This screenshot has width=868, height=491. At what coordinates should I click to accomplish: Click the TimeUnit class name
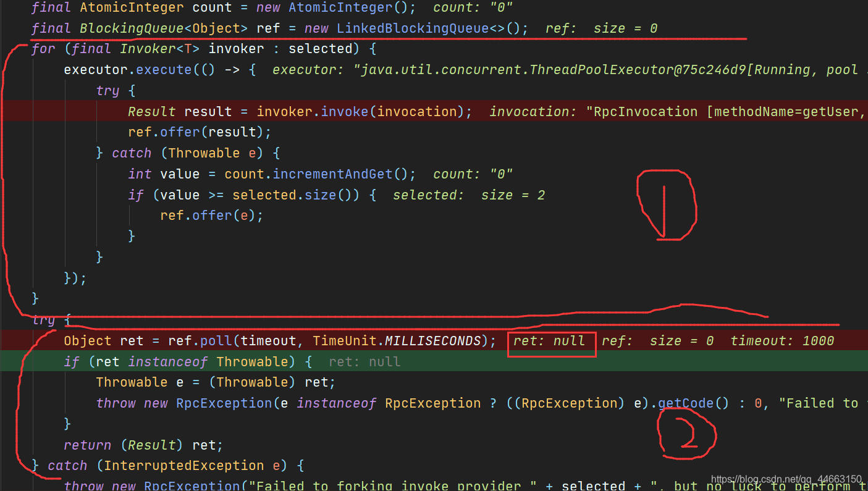(345, 341)
